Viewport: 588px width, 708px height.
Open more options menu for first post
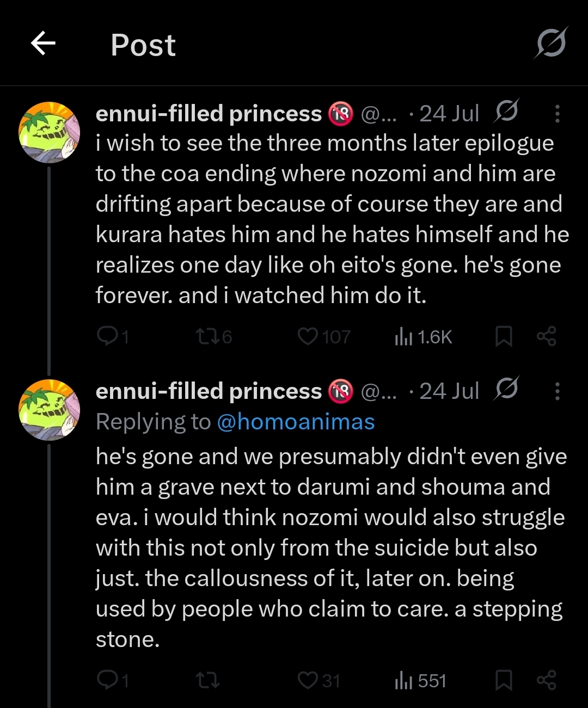click(557, 113)
